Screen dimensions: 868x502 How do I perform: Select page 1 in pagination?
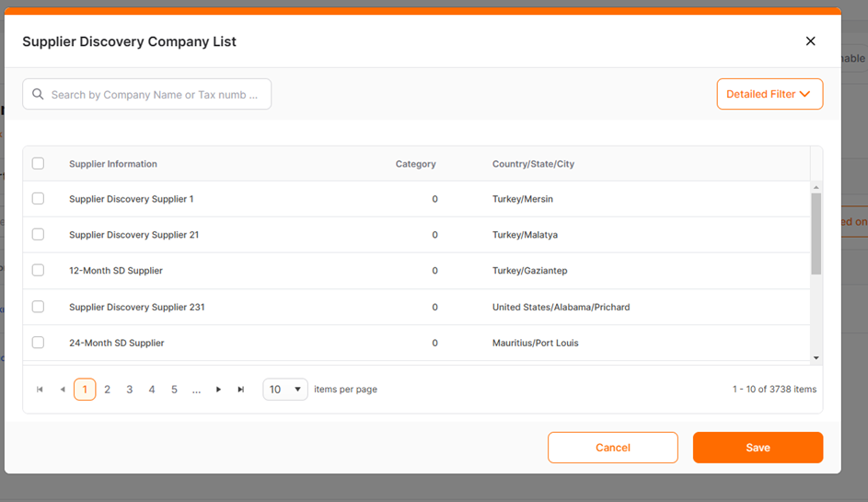point(85,390)
